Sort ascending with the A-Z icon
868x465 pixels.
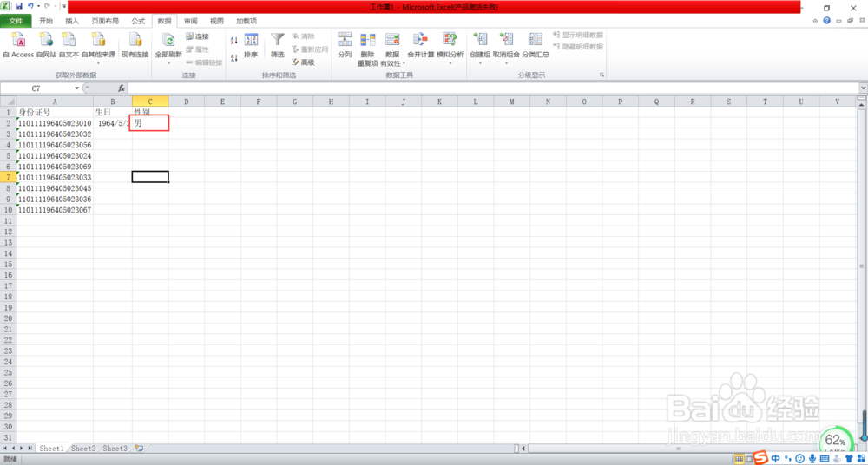click(x=233, y=41)
